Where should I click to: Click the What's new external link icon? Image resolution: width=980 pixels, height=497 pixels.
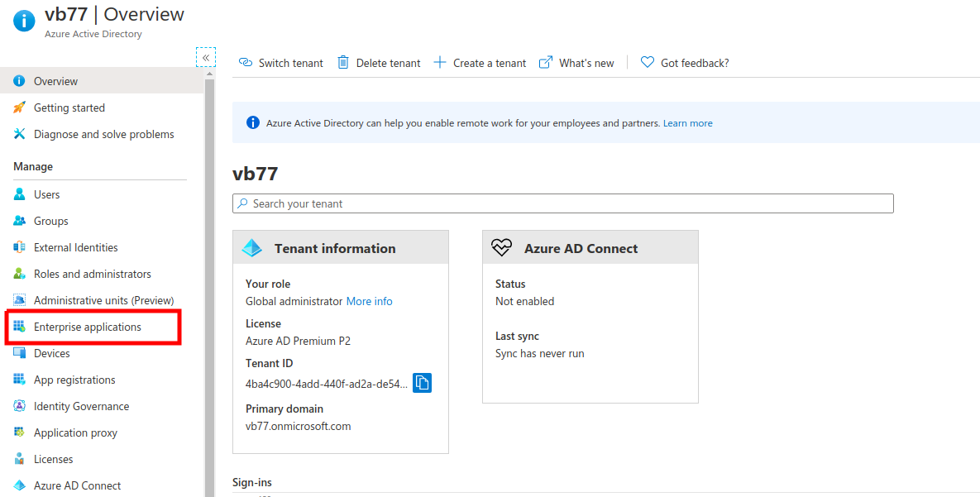pos(546,63)
